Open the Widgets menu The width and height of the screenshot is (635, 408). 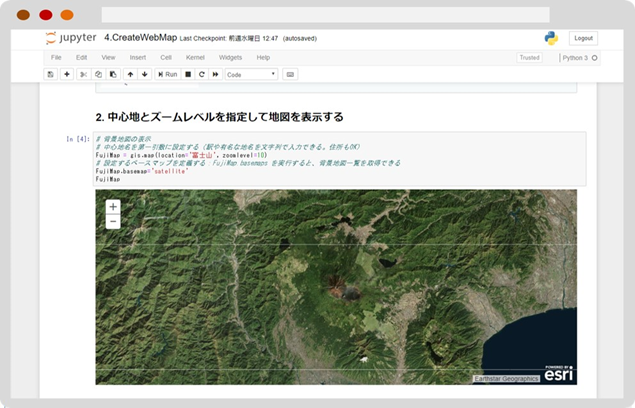click(x=230, y=58)
